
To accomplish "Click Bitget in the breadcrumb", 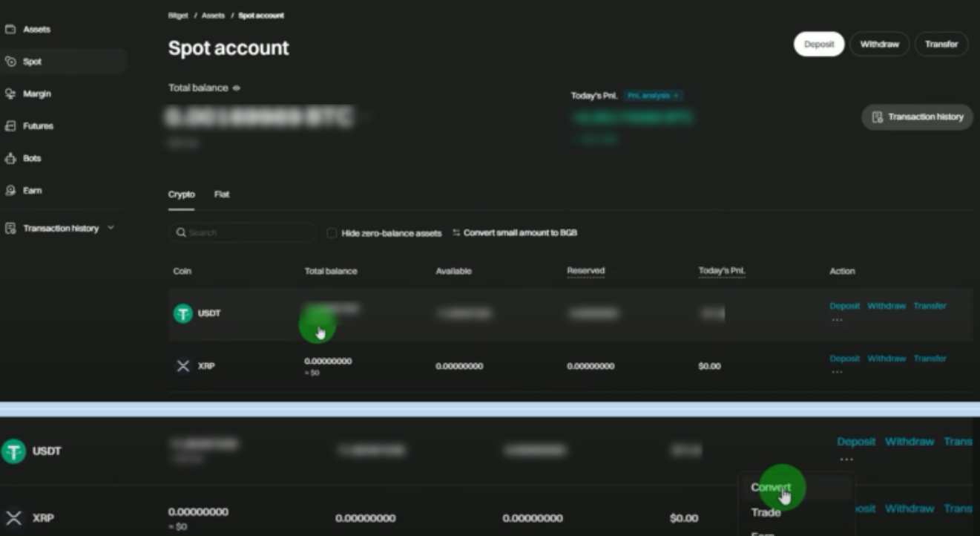I will click(178, 16).
